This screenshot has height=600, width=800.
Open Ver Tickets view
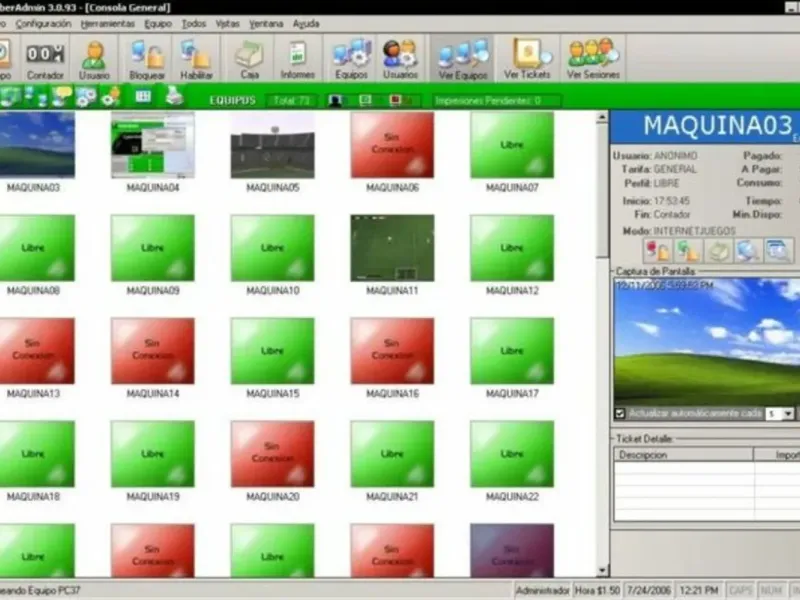tap(528, 58)
